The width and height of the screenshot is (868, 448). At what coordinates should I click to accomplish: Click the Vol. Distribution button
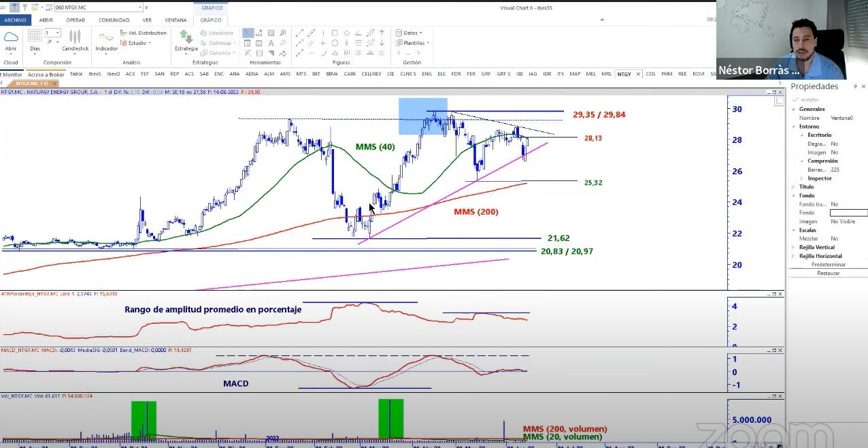(x=143, y=33)
